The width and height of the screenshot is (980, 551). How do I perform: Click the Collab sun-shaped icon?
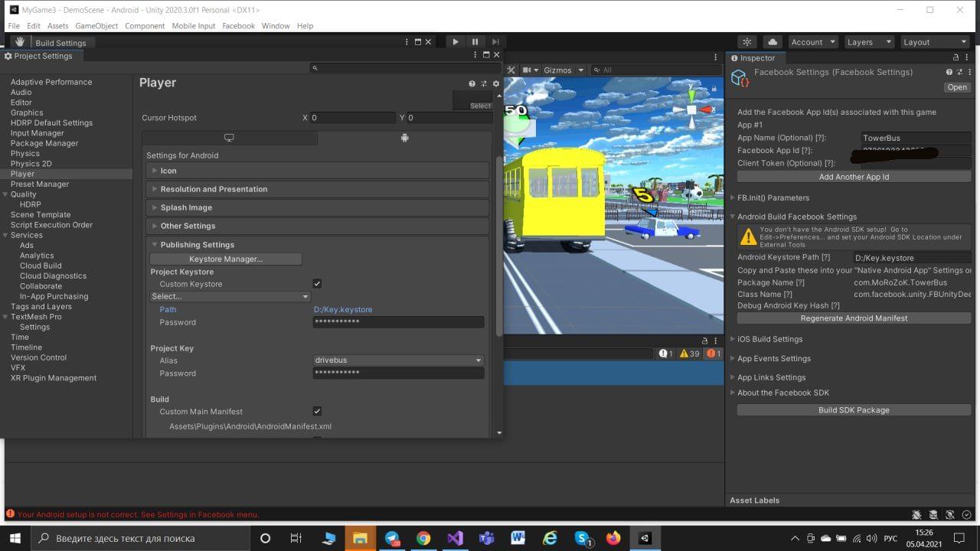pyautogui.click(x=747, y=42)
